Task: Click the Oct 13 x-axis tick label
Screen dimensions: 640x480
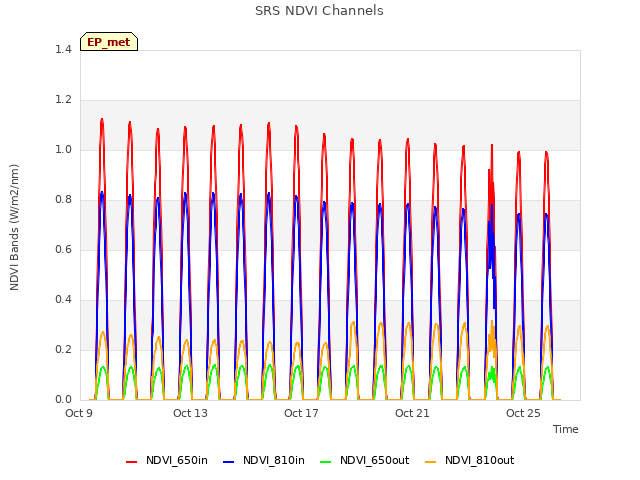Action: pos(190,413)
